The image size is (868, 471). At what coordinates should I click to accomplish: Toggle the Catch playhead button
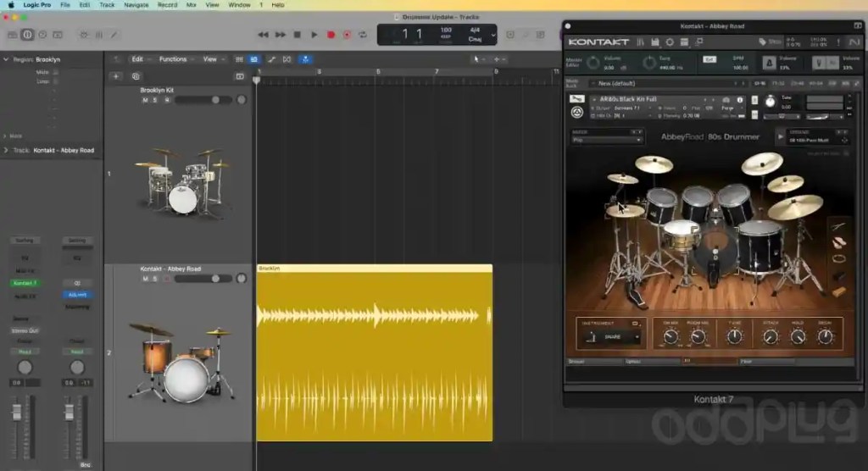click(x=305, y=59)
